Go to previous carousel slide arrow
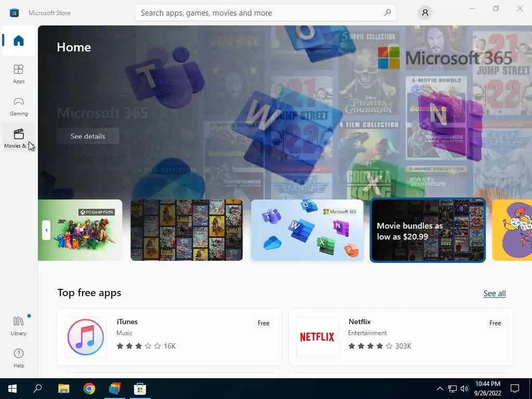532x399 pixels. [x=46, y=230]
